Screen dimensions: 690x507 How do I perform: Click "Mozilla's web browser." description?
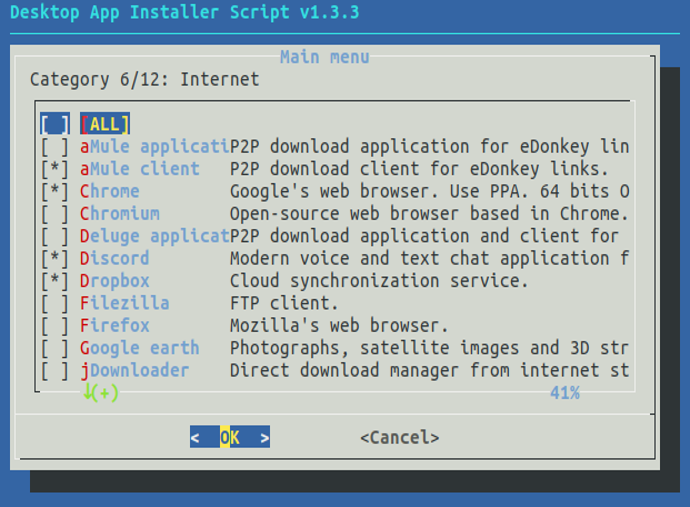[x=339, y=326]
